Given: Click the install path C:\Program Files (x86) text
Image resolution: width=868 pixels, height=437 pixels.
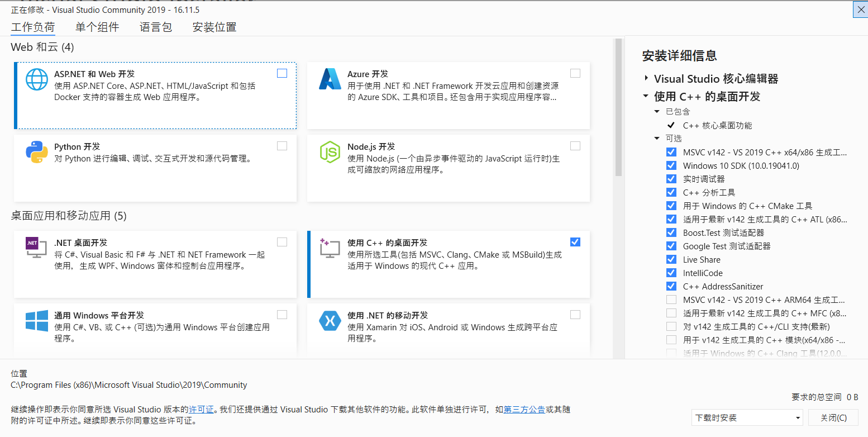Looking at the screenshot, I should [x=129, y=385].
